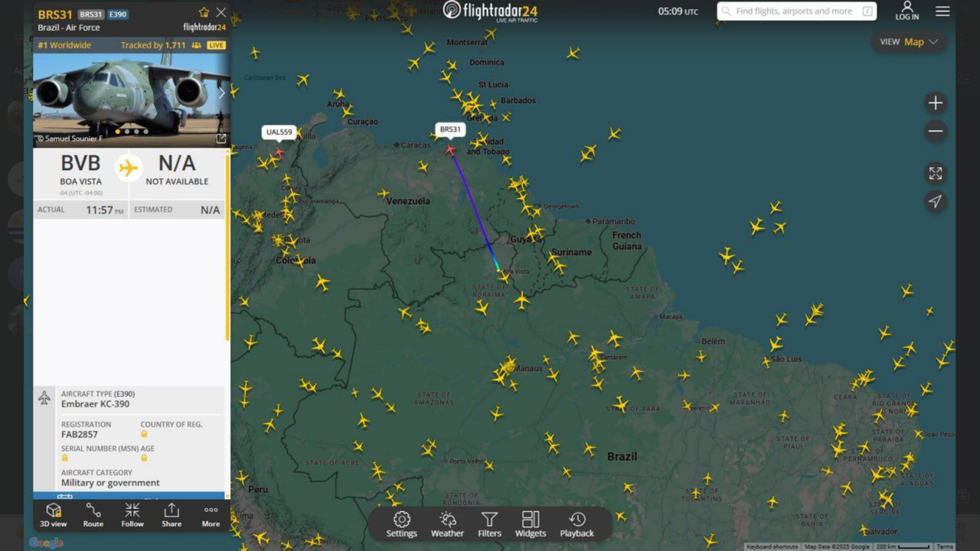Select the red BRS31 aircraft on the map
This screenshot has height=551, width=980.
(x=450, y=150)
